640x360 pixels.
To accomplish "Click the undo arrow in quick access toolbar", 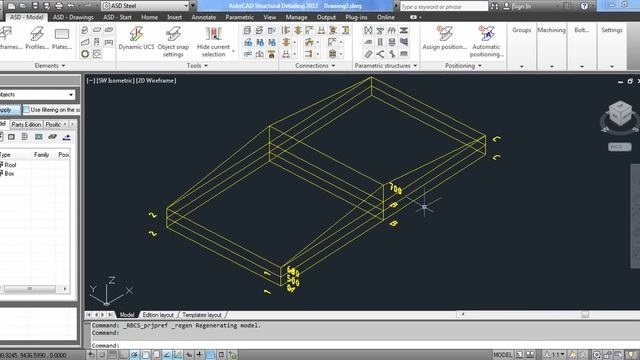I will [x=71, y=6].
